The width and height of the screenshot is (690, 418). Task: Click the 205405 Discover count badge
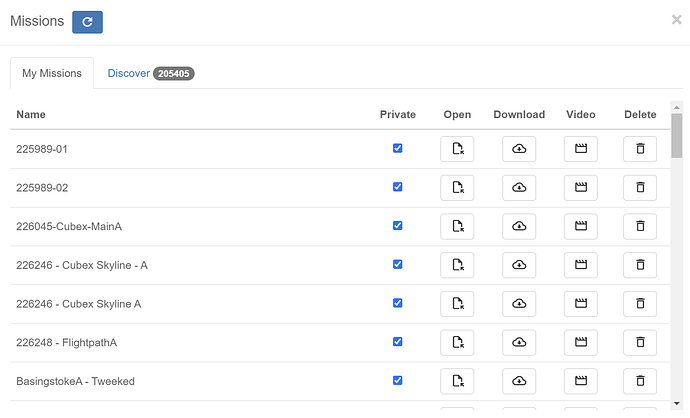point(174,73)
